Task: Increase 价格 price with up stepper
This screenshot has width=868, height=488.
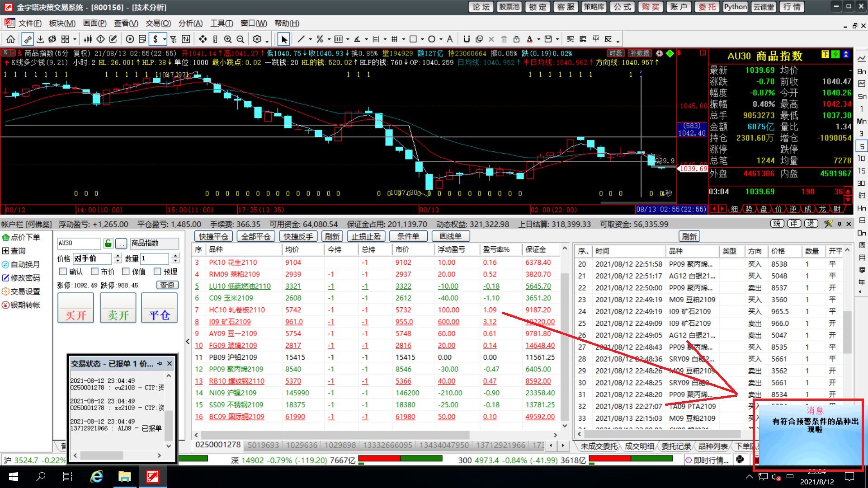Action: (118, 256)
